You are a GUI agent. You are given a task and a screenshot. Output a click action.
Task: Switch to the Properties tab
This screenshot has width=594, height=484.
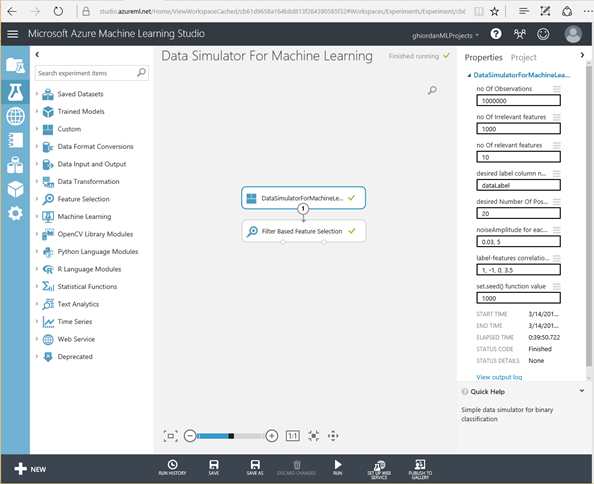click(x=483, y=58)
